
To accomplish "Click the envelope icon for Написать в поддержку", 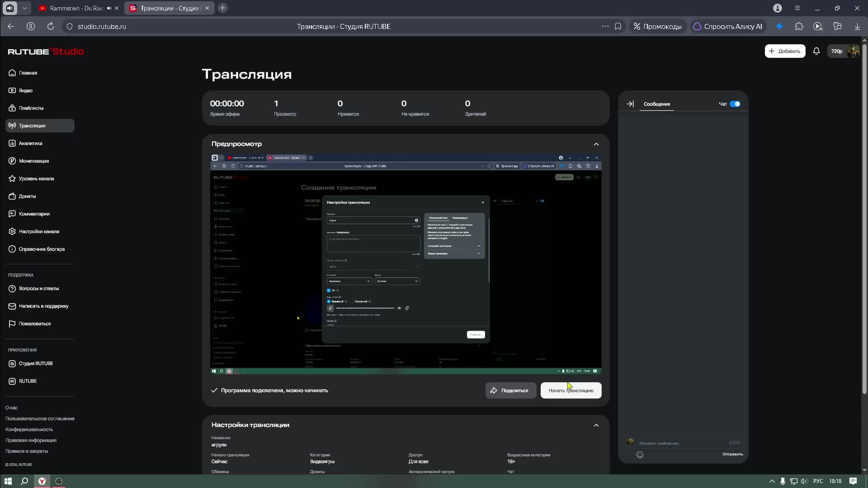I will coord(12,306).
